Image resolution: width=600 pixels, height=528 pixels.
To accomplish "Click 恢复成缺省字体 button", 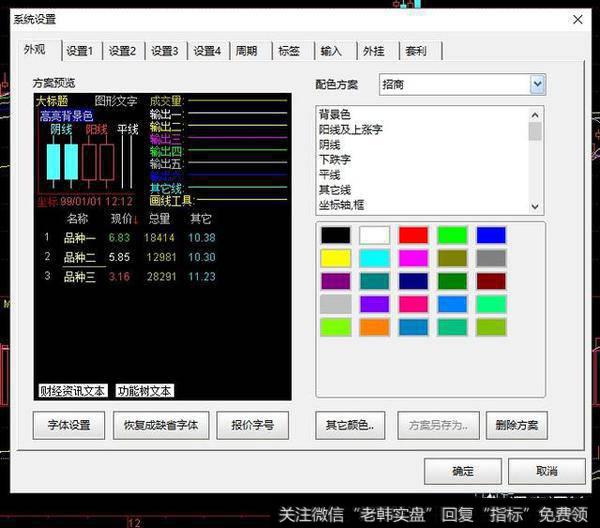I will [161, 425].
